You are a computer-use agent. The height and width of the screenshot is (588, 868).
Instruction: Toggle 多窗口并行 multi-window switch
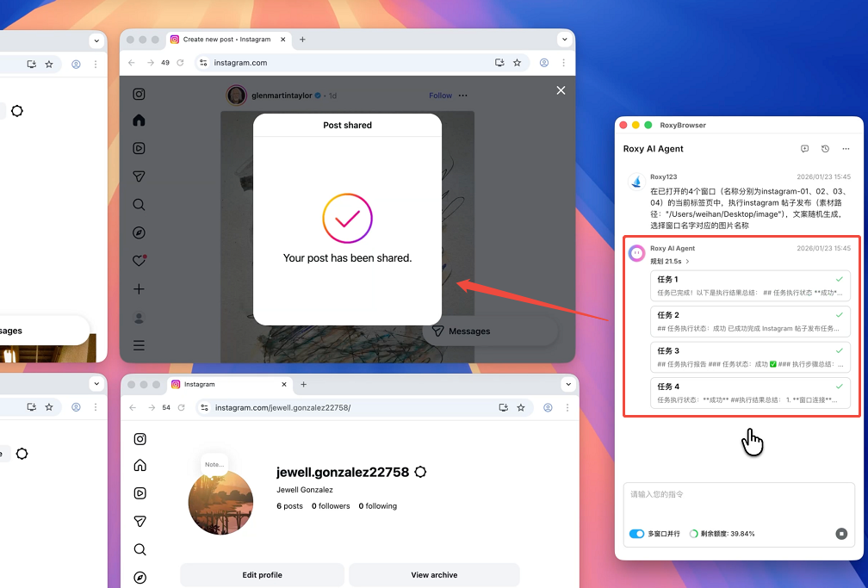point(637,534)
